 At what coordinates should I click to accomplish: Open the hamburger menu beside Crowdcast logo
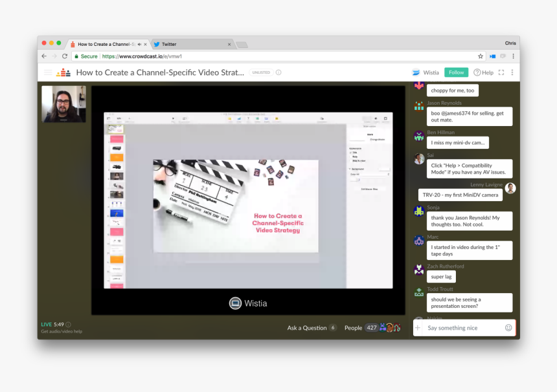coord(48,72)
